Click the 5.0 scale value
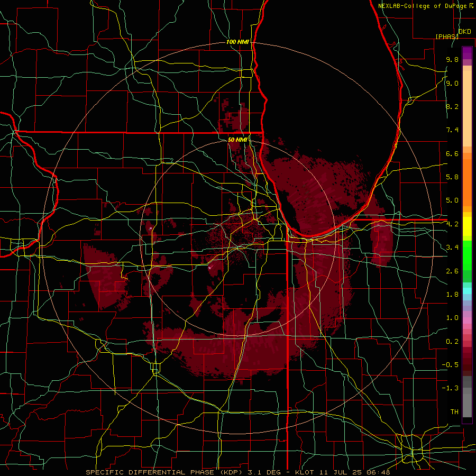Screen dimensions: 476x476 click(452, 200)
